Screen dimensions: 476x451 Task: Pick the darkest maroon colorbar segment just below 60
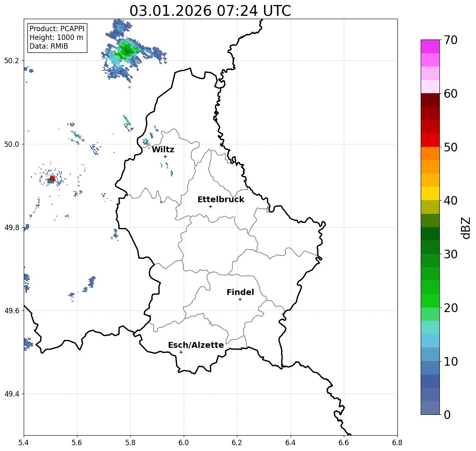pyautogui.click(x=430, y=100)
